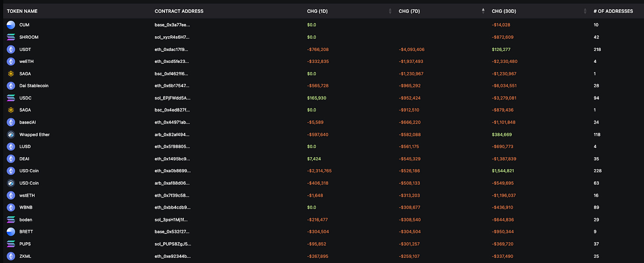This screenshot has height=263, width=644.
Task: Click 7D change value -$912,510
Action: [x=409, y=110]
